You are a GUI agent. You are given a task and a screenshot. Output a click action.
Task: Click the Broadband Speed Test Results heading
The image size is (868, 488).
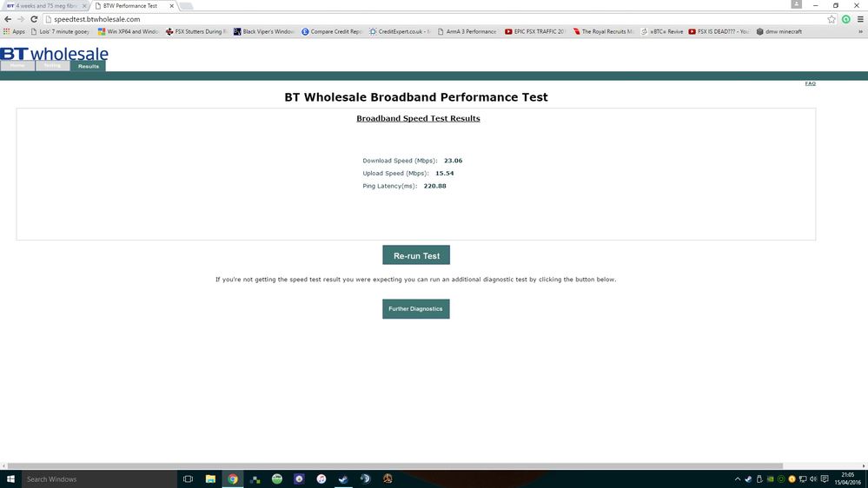[418, 118]
